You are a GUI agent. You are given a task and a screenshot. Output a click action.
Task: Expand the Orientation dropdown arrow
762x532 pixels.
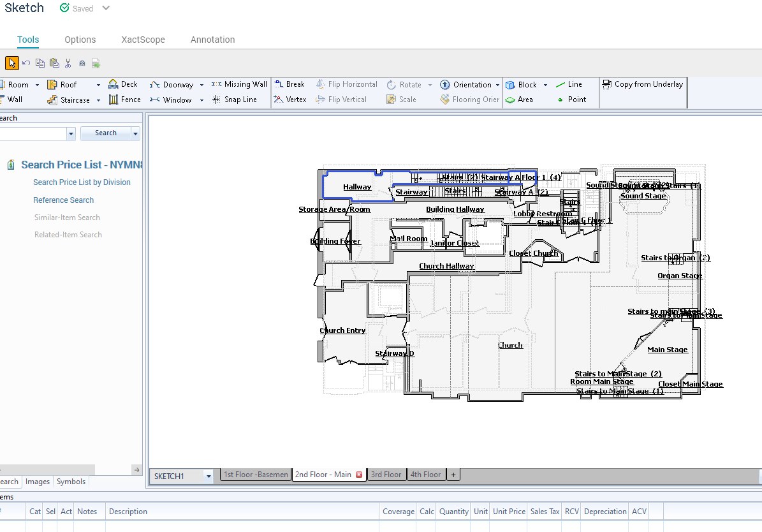(x=497, y=85)
